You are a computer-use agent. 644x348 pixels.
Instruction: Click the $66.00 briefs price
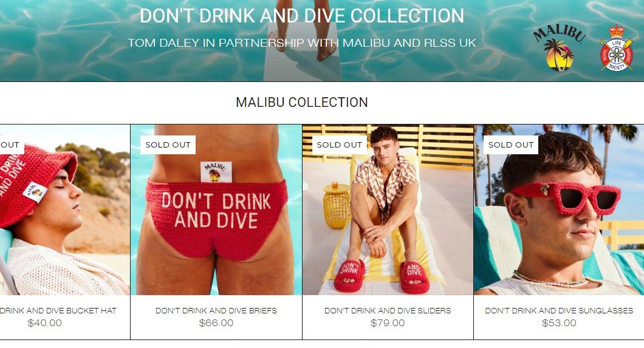tap(216, 323)
